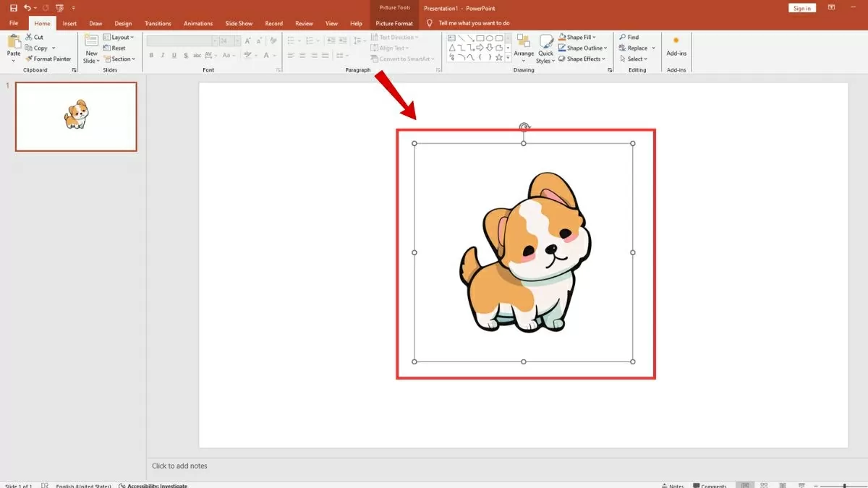
Task: Toggle the Comments pane in status bar
Action: [x=709, y=485]
